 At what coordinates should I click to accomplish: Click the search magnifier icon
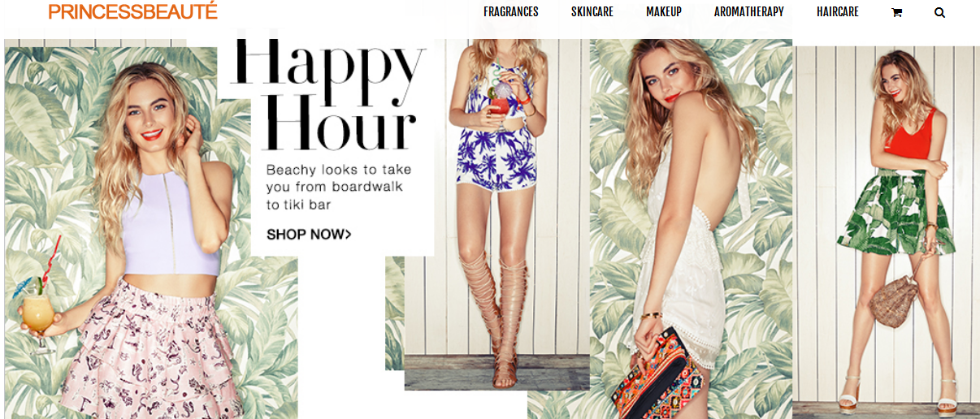pos(939,12)
